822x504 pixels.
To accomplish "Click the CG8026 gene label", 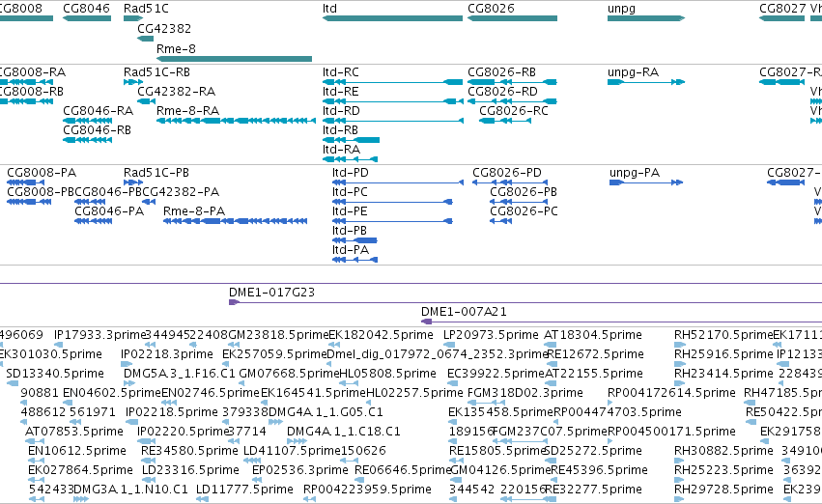I will pyautogui.click(x=492, y=9).
